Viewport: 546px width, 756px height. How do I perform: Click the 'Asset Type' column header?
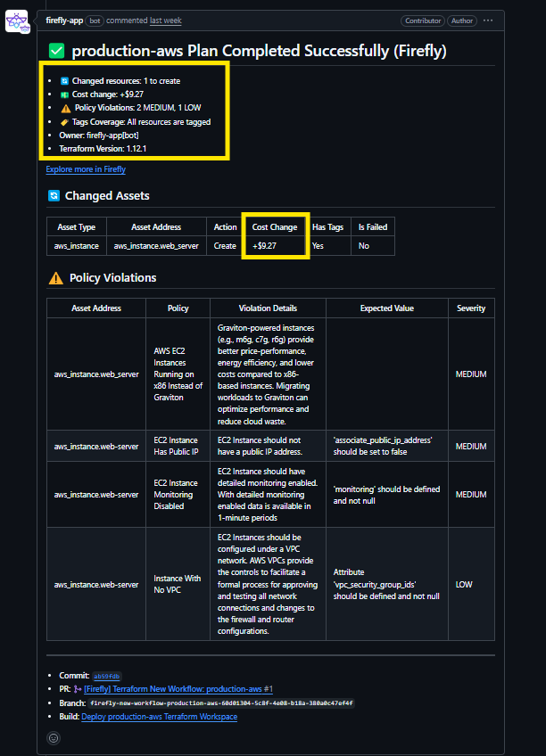[x=76, y=227]
